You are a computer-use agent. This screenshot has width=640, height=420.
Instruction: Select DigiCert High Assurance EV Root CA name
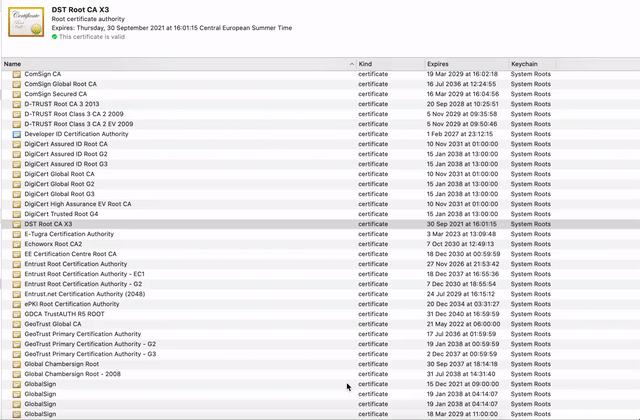(x=78, y=204)
